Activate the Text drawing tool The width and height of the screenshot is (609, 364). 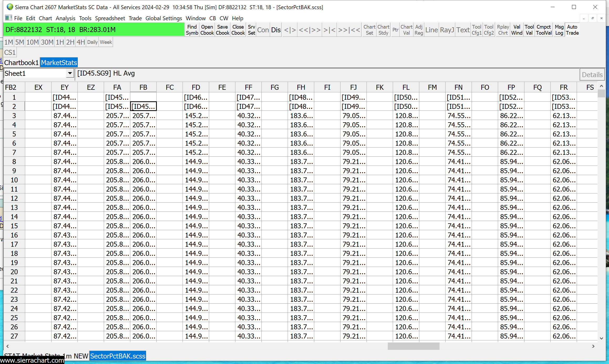463,30
